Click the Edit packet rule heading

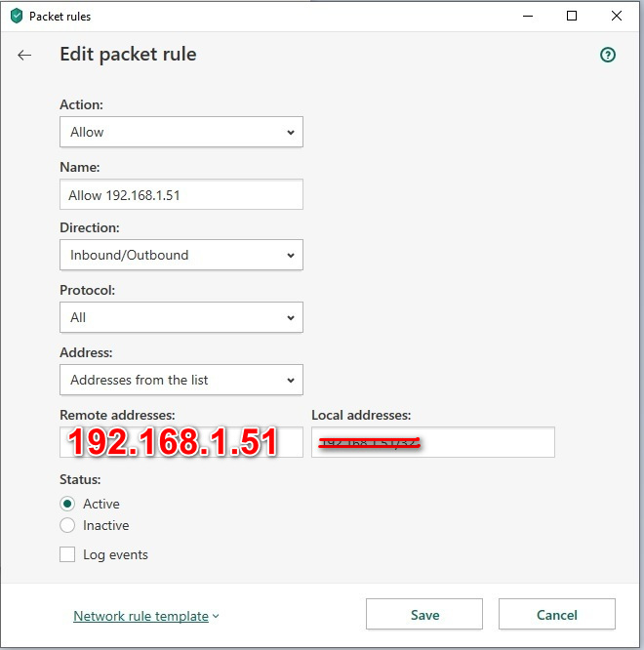[x=128, y=55]
